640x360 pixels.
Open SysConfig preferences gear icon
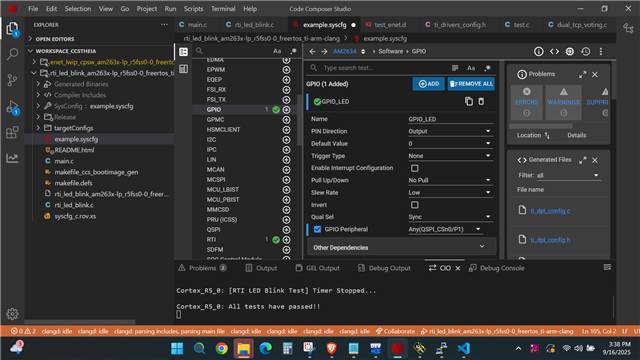[x=570, y=51]
